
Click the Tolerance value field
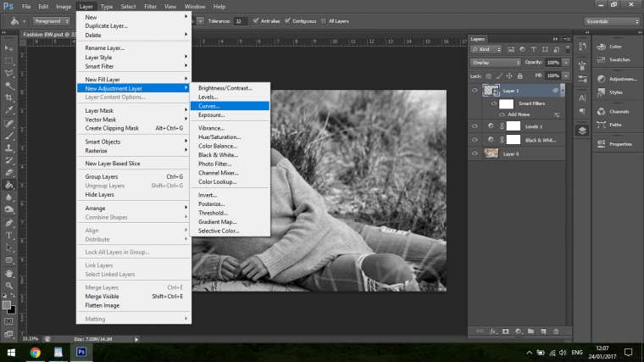click(x=241, y=21)
